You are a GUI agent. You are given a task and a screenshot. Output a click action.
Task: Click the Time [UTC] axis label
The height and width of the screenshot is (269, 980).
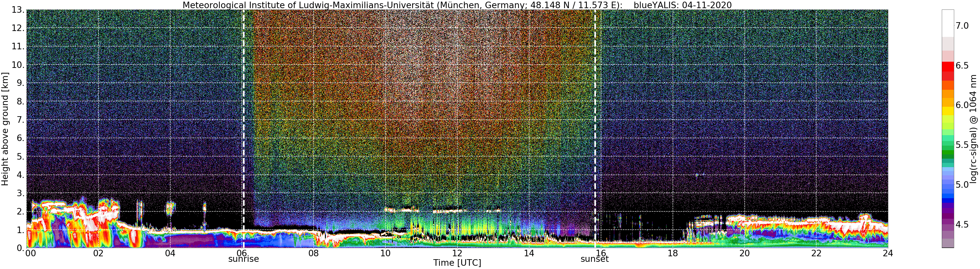[x=457, y=263]
